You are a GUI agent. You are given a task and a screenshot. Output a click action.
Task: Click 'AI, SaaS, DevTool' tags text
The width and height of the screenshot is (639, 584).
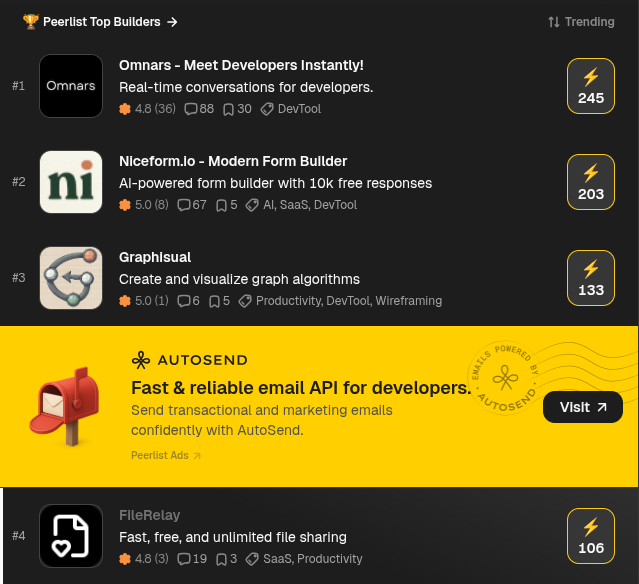coord(310,205)
